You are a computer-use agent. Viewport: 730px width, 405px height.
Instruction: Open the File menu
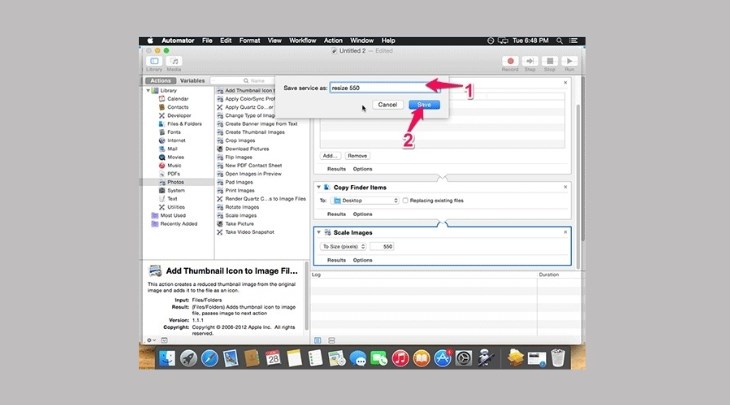[207, 40]
